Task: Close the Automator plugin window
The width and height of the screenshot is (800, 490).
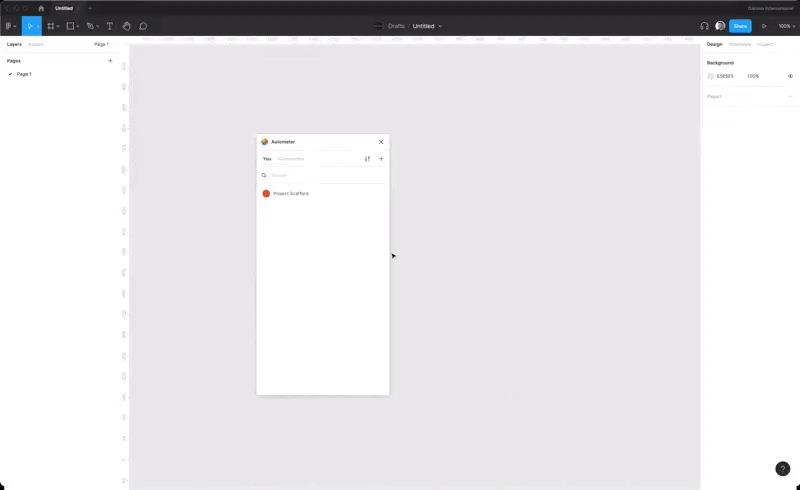Action: [381, 142]
